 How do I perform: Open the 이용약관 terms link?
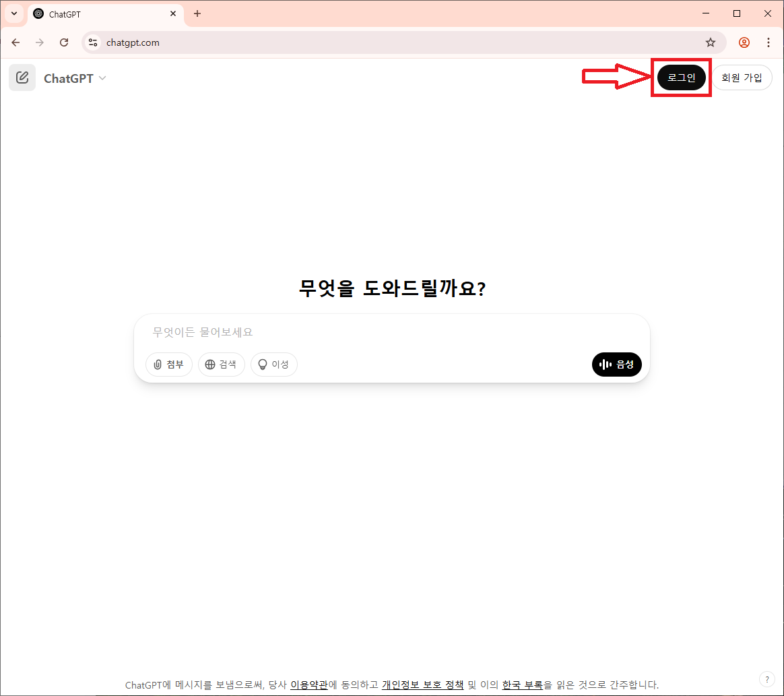coord(309,685)
